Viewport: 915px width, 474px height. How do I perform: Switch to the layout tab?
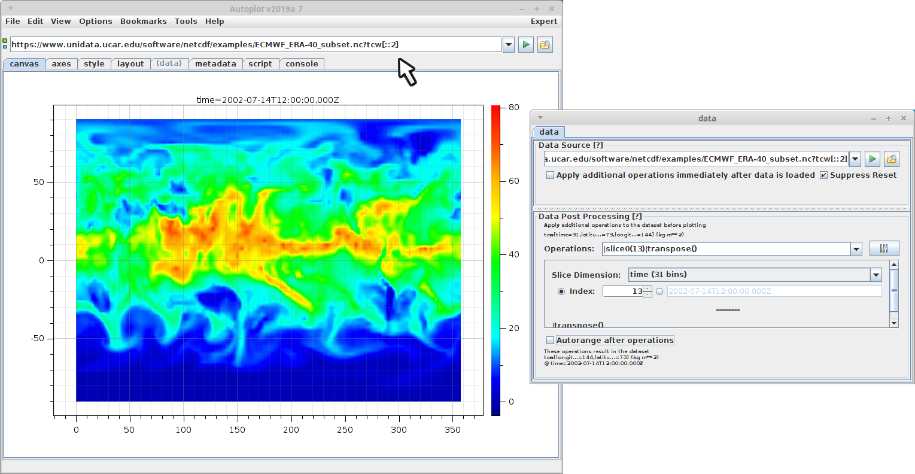click(130, 64)
